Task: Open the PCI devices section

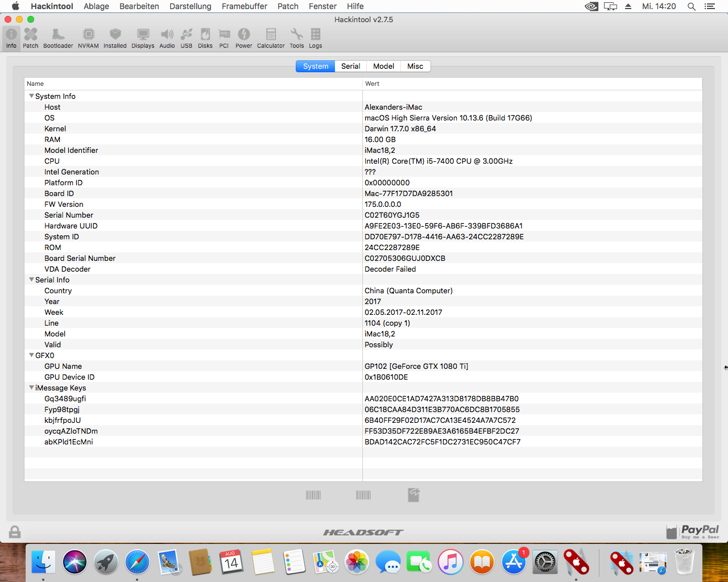Action: 224,38
